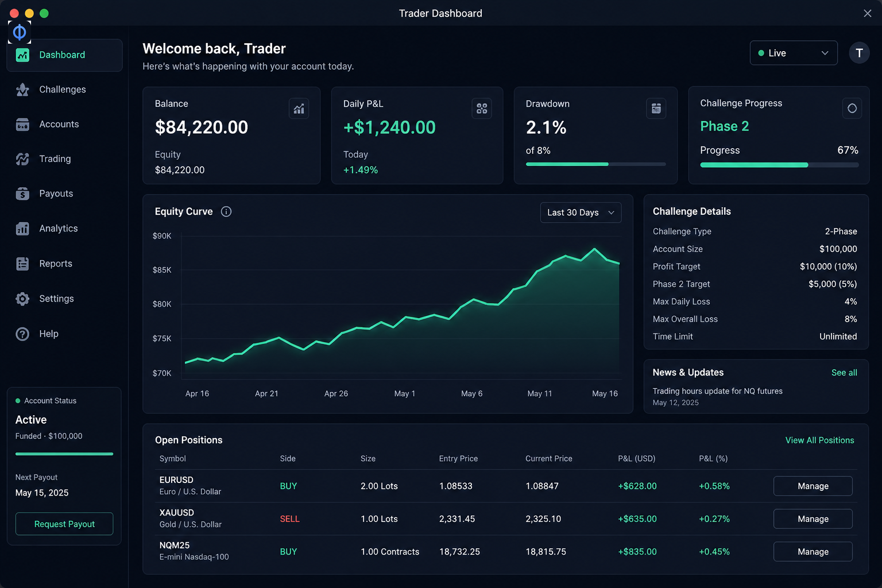Click the Challenge Progress circle icon
The width and height of the screenshot is (882, 588).
click(852, 108)
